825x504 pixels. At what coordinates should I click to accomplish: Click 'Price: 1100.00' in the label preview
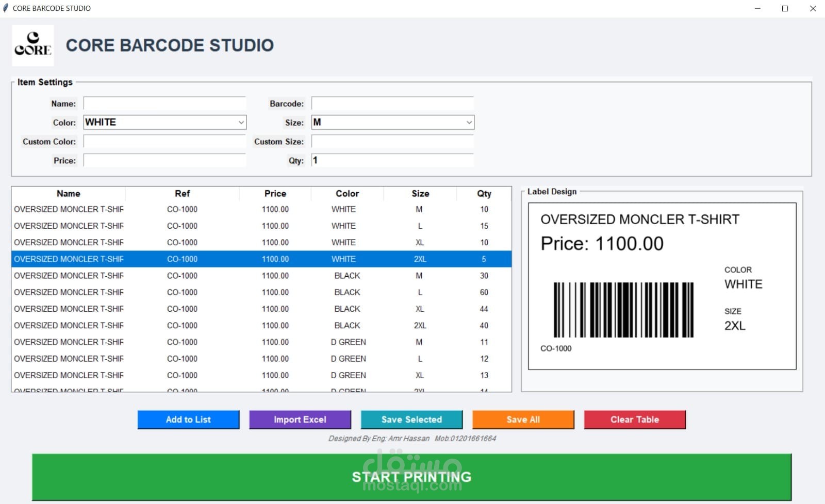[x=602, y=244]
